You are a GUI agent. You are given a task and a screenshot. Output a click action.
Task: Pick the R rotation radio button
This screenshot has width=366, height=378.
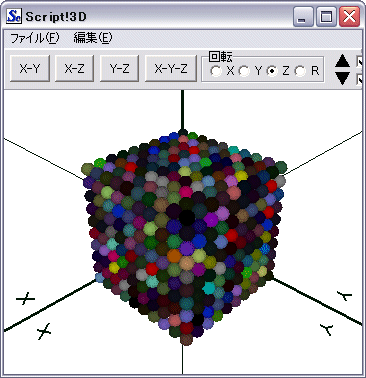pos(300,71)
